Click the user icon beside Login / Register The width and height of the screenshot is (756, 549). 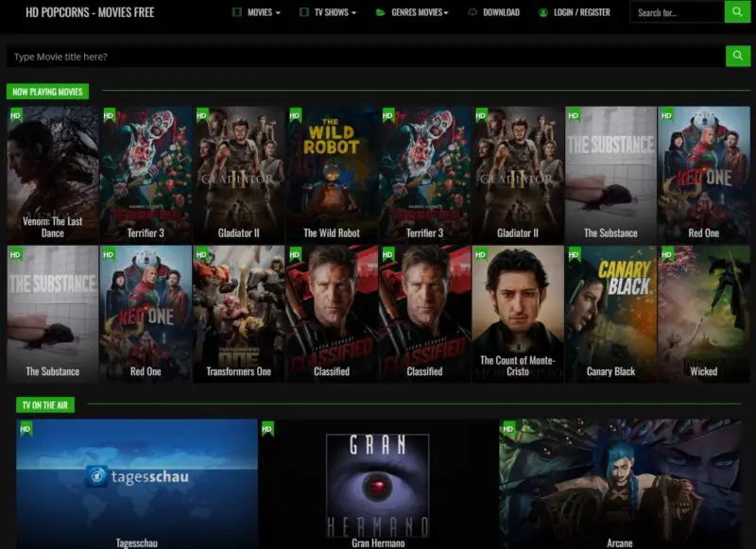543,13
